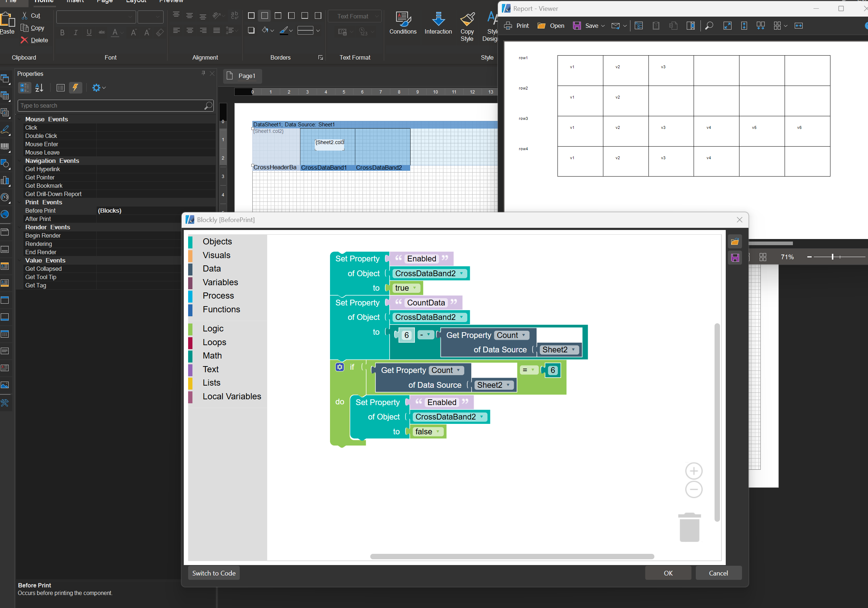
Task: Click the Before Print (Blocks) value cell
Action: click(156, 210)
